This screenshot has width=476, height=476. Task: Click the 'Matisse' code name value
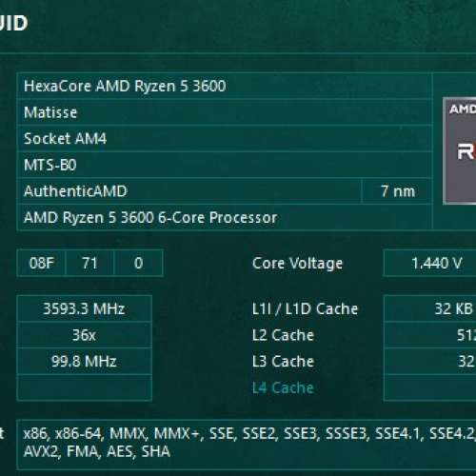point(225,112)
